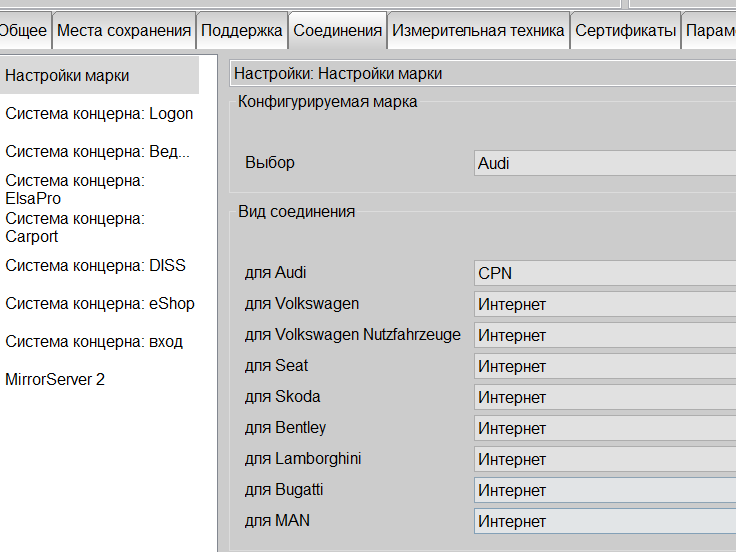
Task: Open Система концерна: Logon settings
Action: pos(99,114)
